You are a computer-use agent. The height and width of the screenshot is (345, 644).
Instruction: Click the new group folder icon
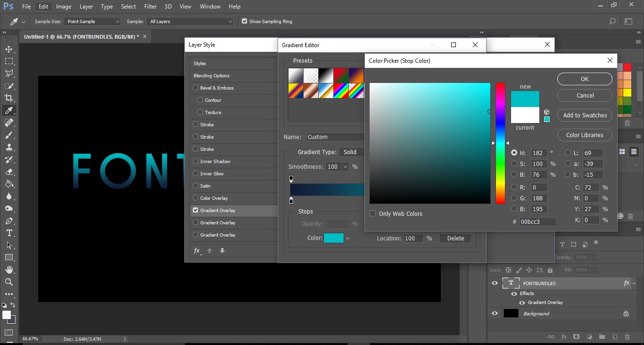[602, 337]
